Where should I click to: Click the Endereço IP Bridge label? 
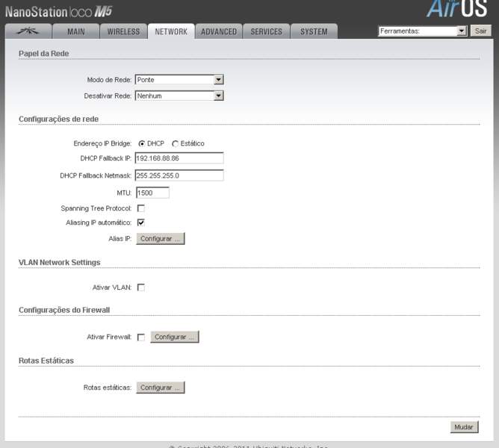click(102, 143)
